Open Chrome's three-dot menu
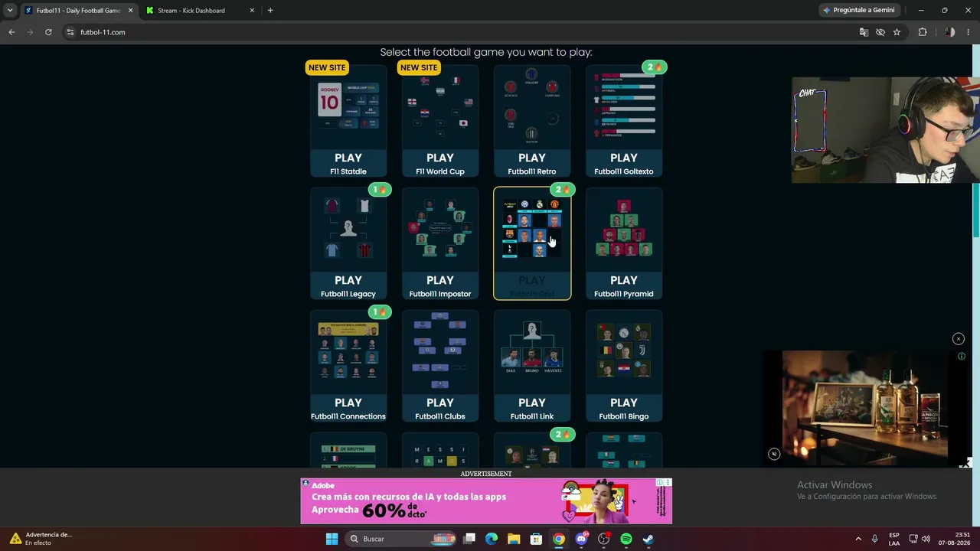The image size is (980, 551). [x=969, y=32]
